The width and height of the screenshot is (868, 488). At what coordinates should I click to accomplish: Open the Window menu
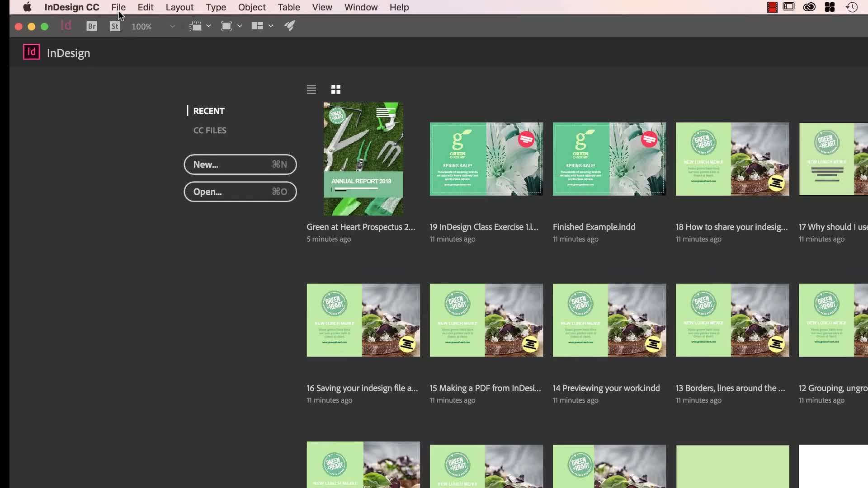pyautogui.click(x=361, y=7)
